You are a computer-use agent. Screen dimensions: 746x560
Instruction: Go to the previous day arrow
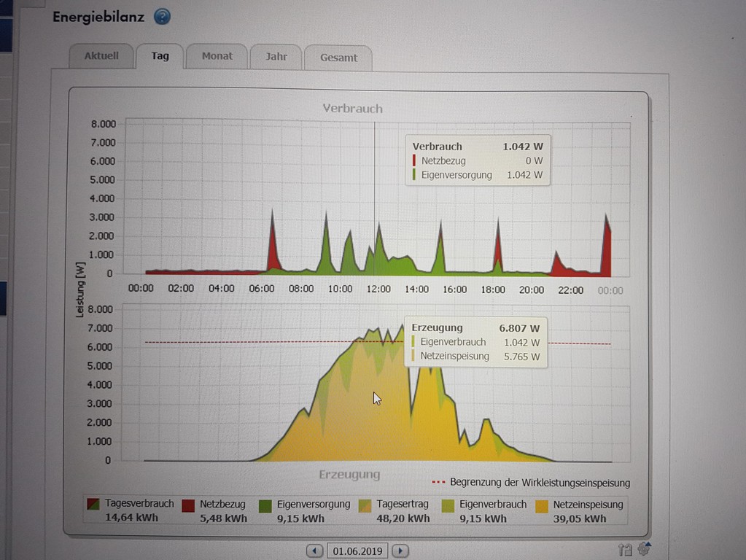click(314, 551)
